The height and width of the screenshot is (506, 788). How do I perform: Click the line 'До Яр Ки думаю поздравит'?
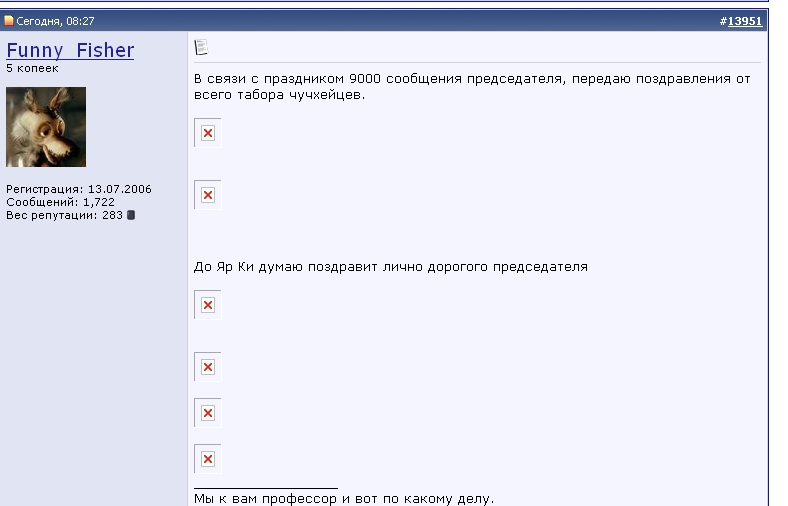[390, 267]
